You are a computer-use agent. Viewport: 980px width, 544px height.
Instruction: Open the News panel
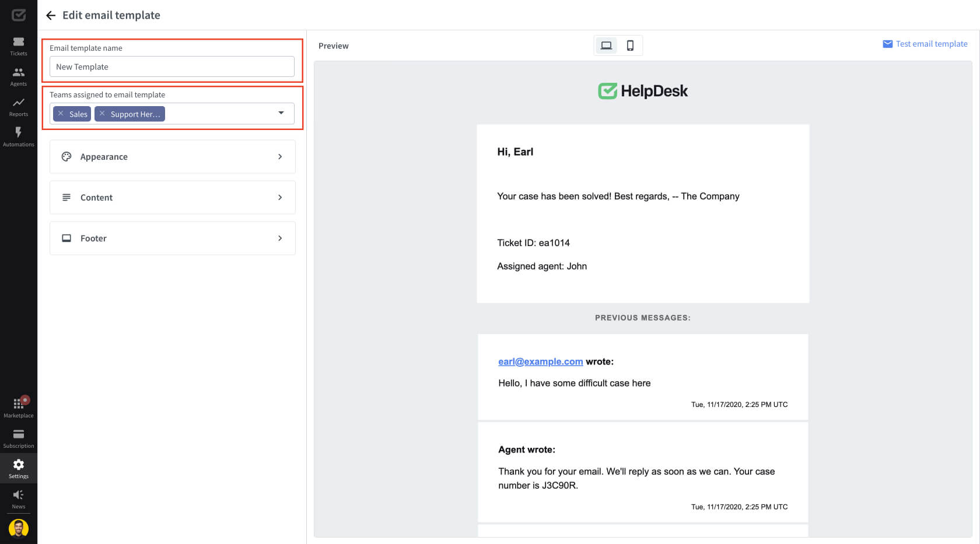click(x=19, y=499)
